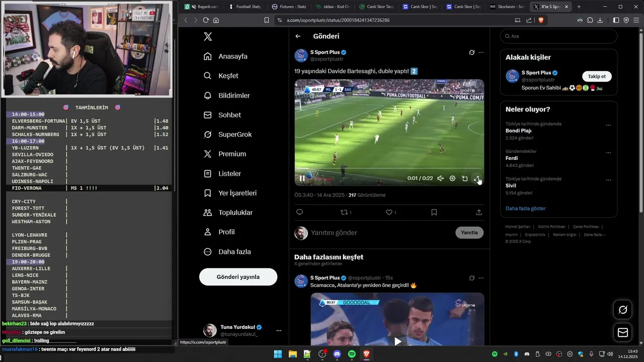644x362 pixels.
Task: Open browser extensions puzzle icon
Action: click(x=590, y=20)
